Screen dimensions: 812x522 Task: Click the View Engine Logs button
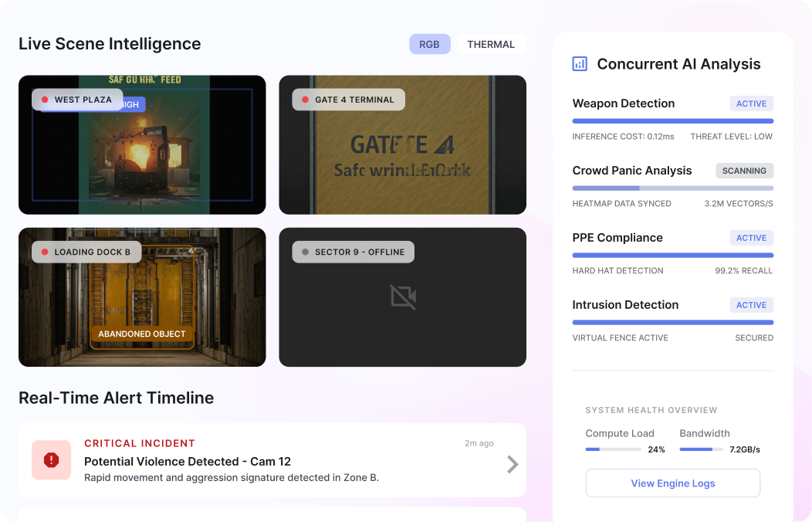pyautogui.click(x=672, y=483)
